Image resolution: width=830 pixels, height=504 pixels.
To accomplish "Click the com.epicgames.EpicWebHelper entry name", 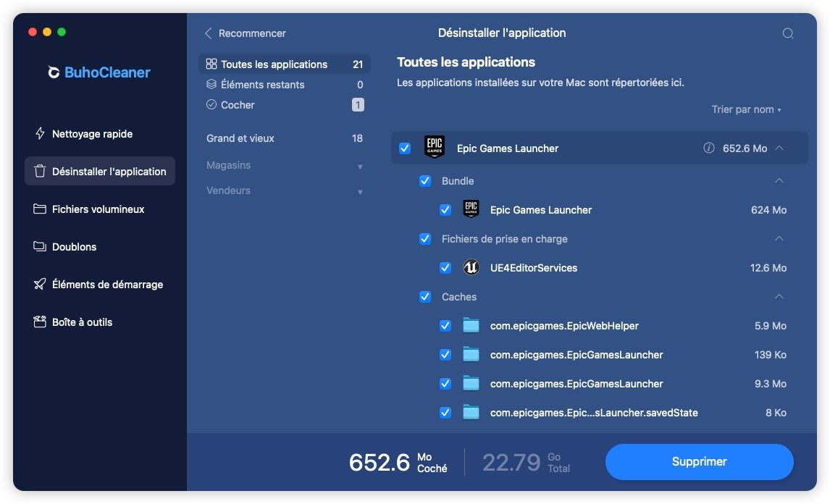I will coord(564,326).
